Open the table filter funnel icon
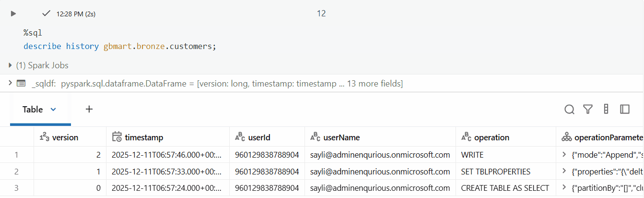 [588, 110]
